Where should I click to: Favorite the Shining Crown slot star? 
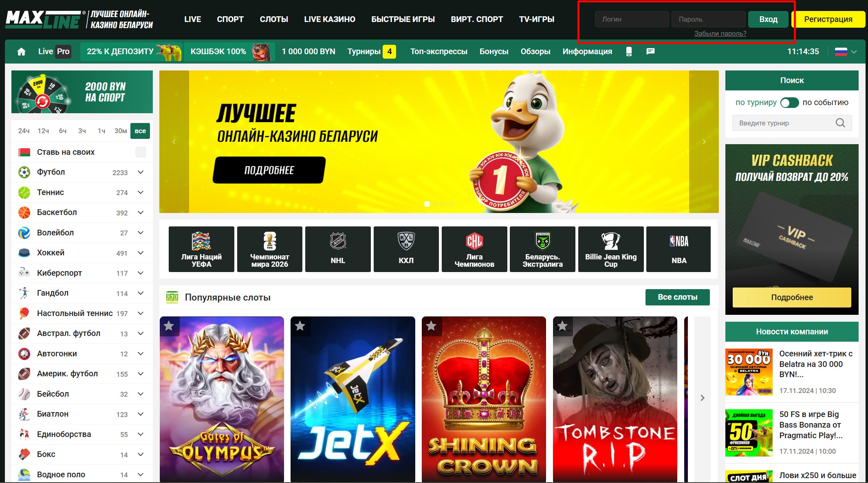[432, 326]
